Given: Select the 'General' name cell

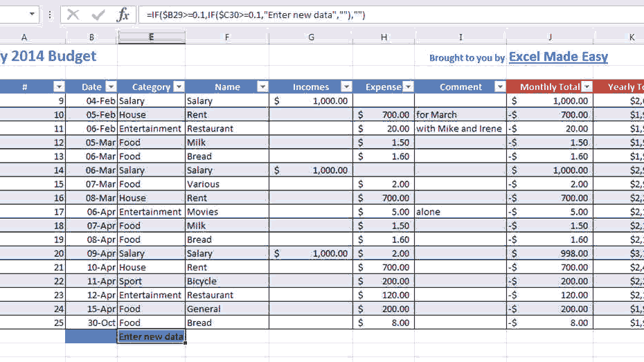Looking at the screenshot, I should coord(227,309).
